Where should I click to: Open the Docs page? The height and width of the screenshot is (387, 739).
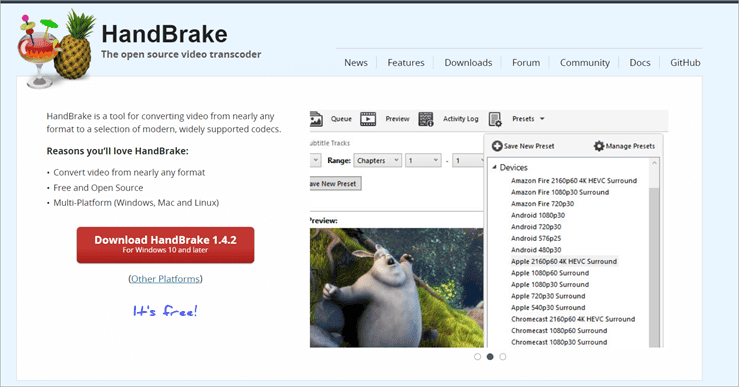pyautogui.click(x=640, y=63)
